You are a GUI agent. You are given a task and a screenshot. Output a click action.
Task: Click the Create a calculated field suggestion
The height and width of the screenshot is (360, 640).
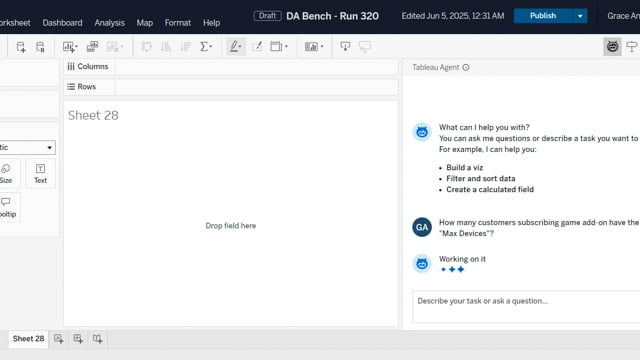(x=490, y=189)
